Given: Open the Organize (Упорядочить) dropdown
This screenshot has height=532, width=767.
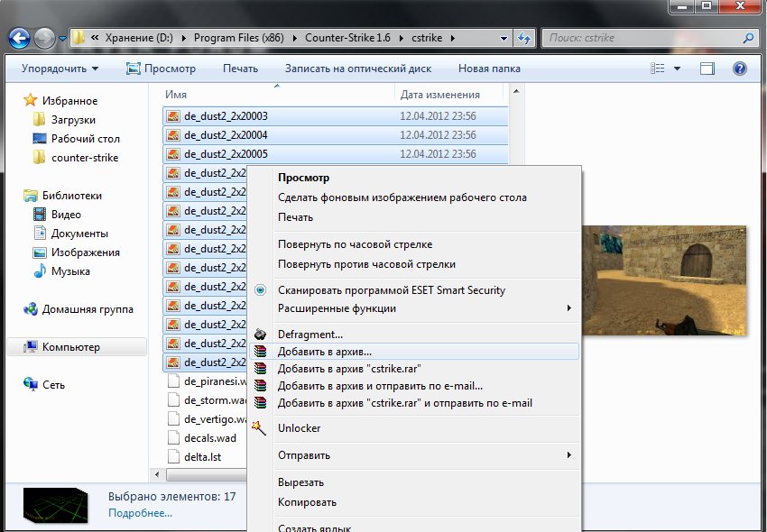Looking at the screenshot, I should (x=60, y=69).
